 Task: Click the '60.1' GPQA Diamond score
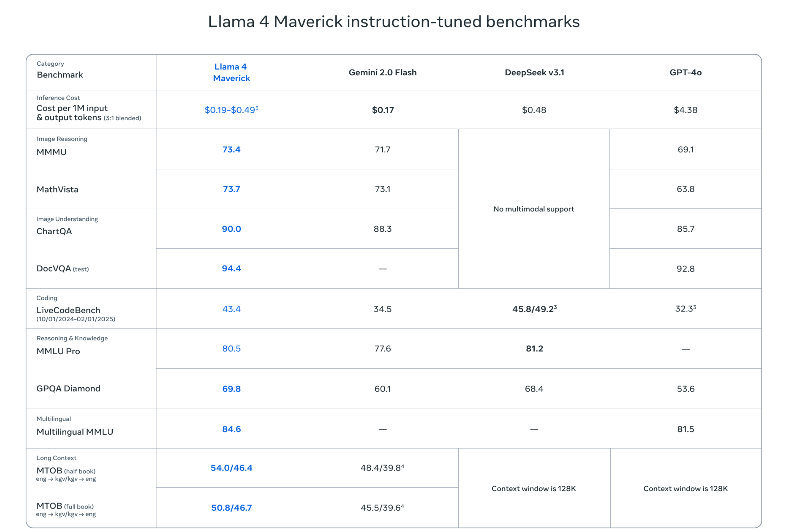click(382, 389)
